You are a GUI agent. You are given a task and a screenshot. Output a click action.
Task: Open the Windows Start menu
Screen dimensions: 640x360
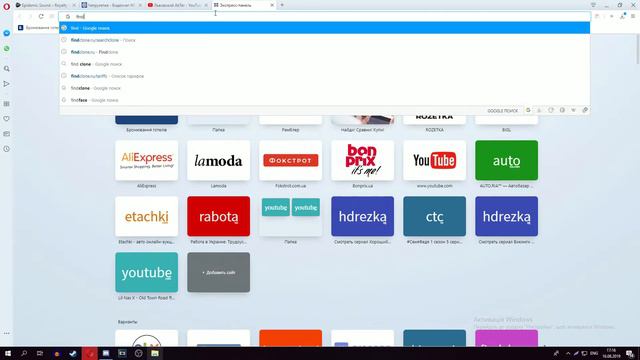[8, 353]
